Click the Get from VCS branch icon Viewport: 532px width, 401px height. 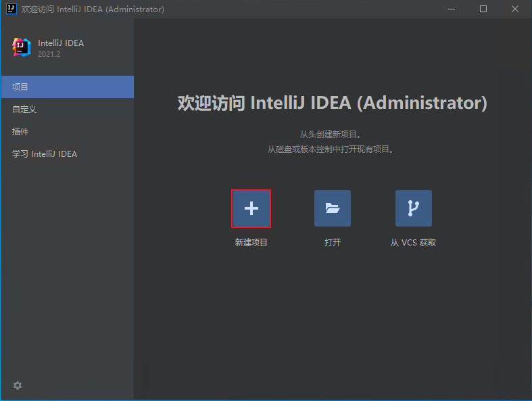414,208
